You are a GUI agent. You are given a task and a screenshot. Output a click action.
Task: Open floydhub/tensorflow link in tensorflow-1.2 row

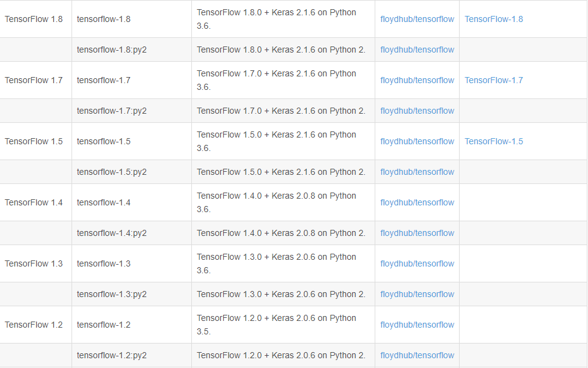[417, 325]
